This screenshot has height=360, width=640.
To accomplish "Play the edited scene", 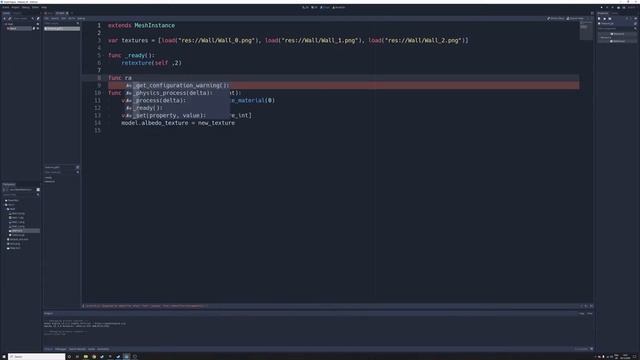I will pyautogui.click(x=618, y=7).
